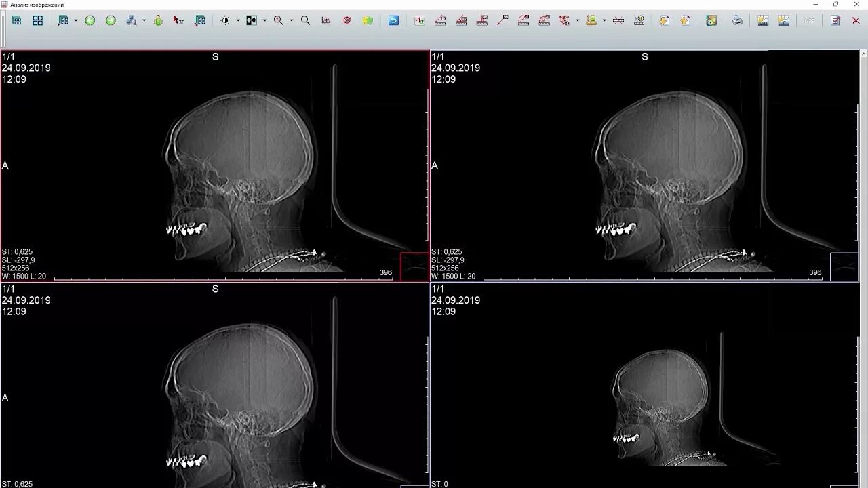Select the green bottle-shaped tool icon
The width and height of the screenshot is (868, 488).
pyautogui.click(x=158, y=20)
